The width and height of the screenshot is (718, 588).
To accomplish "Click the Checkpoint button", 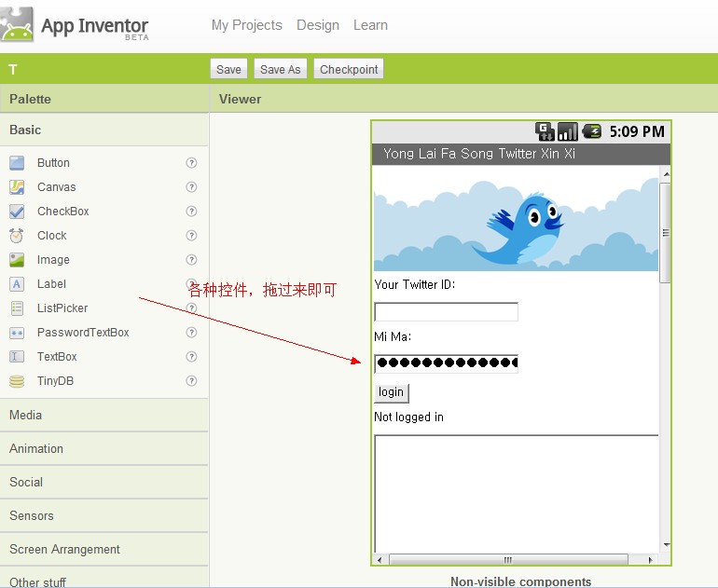I will coord(349,70).
